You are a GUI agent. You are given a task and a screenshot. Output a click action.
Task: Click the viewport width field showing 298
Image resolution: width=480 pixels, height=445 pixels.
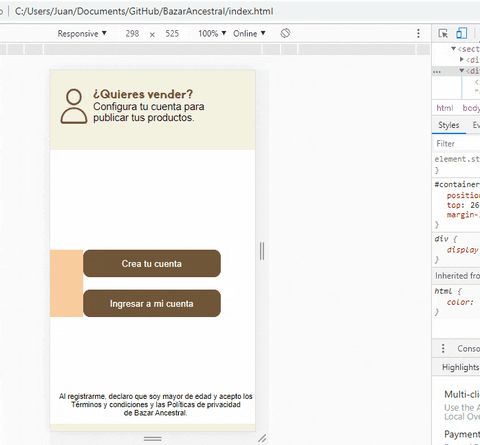coord(132,33)
